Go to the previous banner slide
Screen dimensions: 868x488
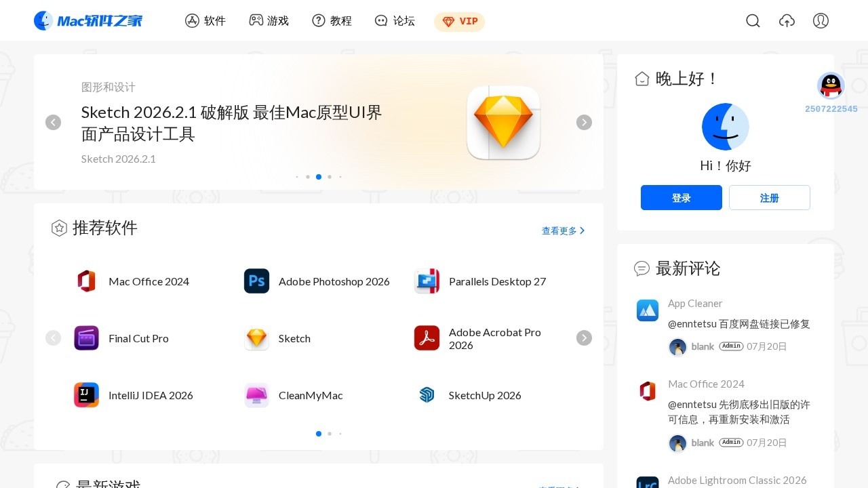click(x=53, y=122)
